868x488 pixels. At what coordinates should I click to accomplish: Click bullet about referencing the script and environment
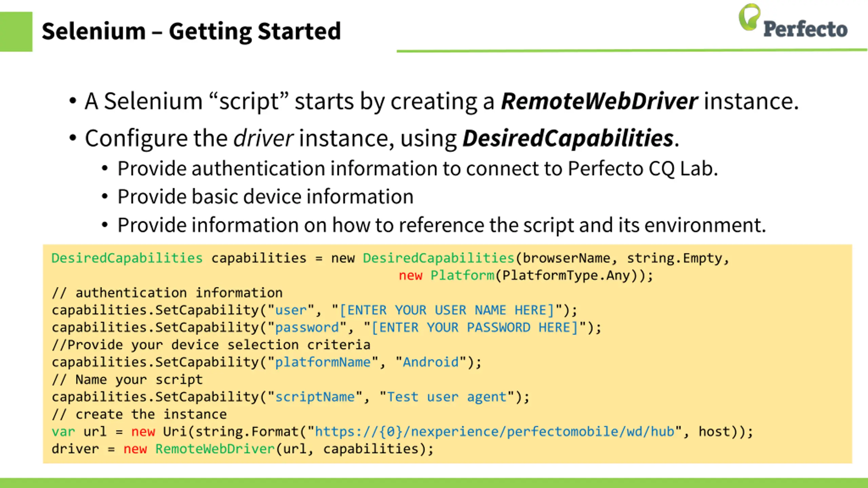pyautogui.click(x=441, y=225)
